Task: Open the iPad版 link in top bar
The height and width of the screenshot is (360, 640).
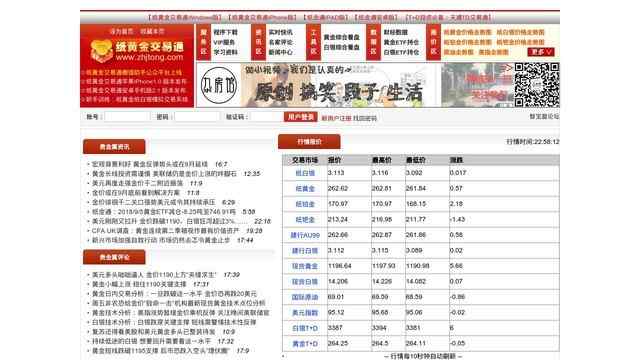Action: (x=325, y=18)
